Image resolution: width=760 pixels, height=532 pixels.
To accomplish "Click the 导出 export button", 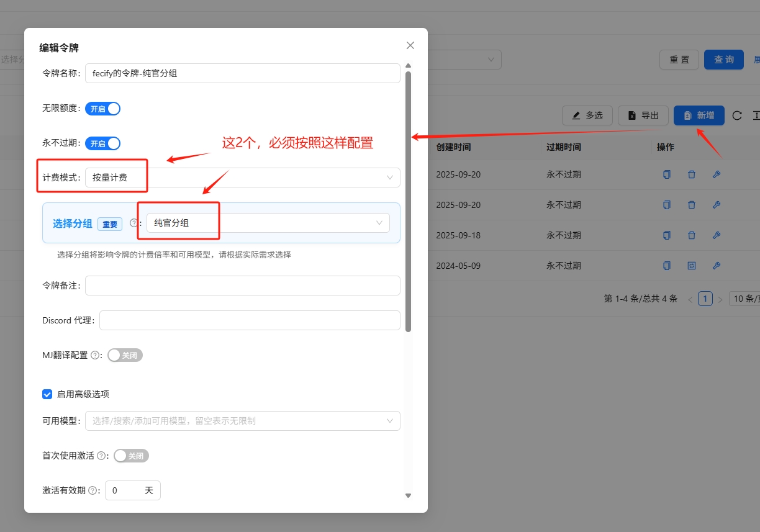I will coord(643,115).
